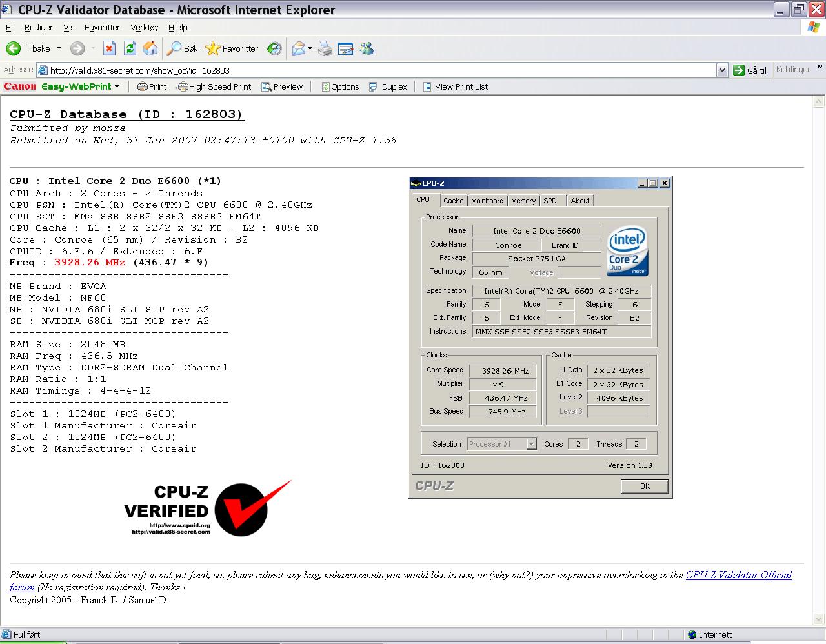Image resolution: width=826 pixels, height=644 pixels.
Task: Click the 'RAM Timings : 4-4-4-12' line
Action: click(81, 391)
